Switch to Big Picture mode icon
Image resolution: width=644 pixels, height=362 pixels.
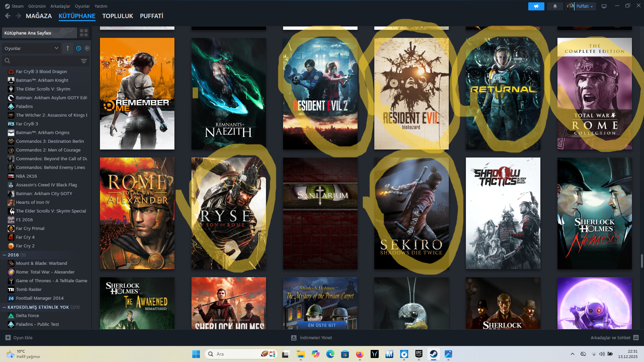click(604, 6)
